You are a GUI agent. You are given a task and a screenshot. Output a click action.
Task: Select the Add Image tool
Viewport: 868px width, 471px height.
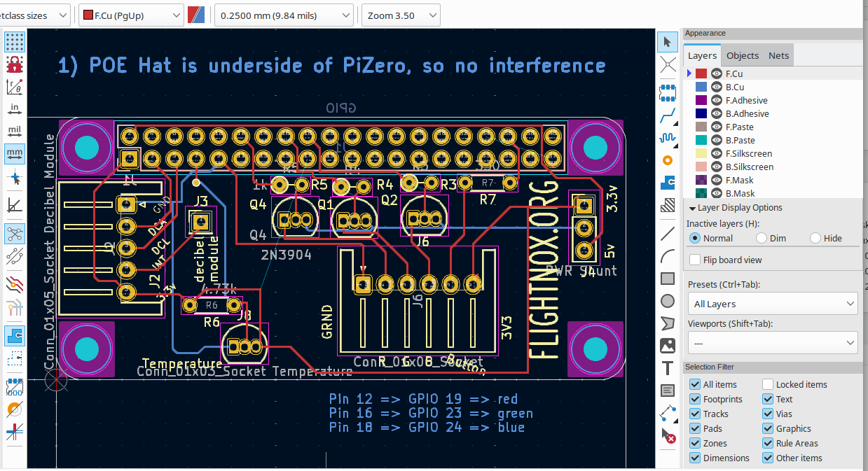tap(668, 346)
